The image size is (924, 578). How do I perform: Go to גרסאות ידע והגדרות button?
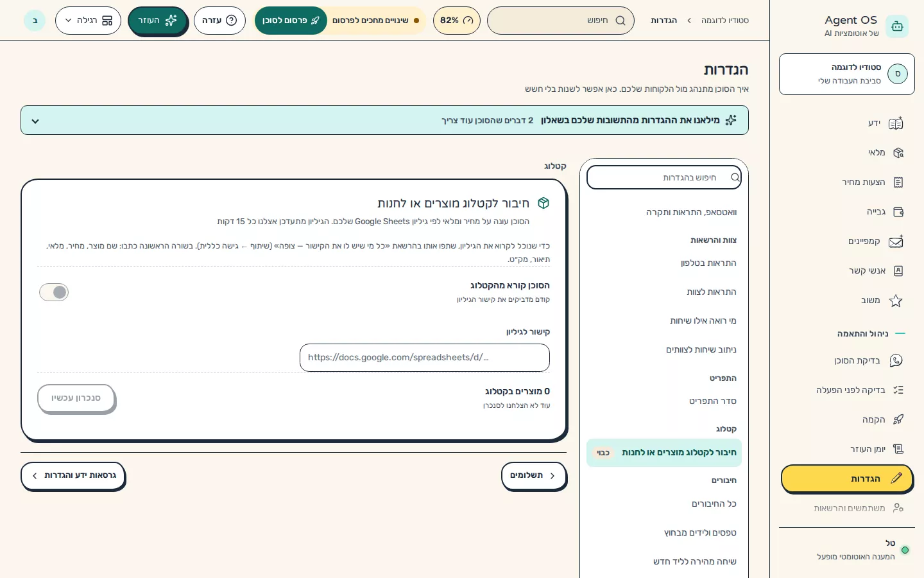[73, 475]
